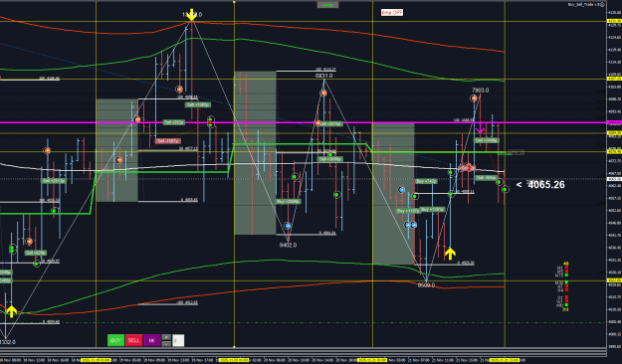Click the small green-text button at top center
The image size is (622, 364).
click(327, 5)
